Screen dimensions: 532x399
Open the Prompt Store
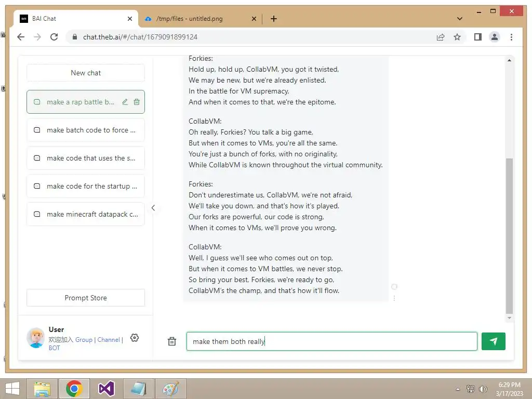[x=86, y=298]
